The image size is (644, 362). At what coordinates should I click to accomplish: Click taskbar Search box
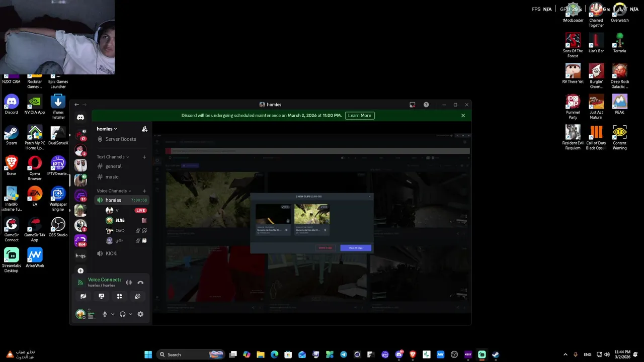[190, 354]
